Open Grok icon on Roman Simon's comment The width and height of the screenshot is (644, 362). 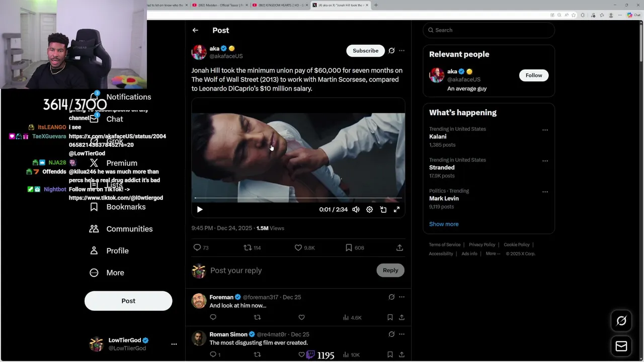click(x=391, y=334)
